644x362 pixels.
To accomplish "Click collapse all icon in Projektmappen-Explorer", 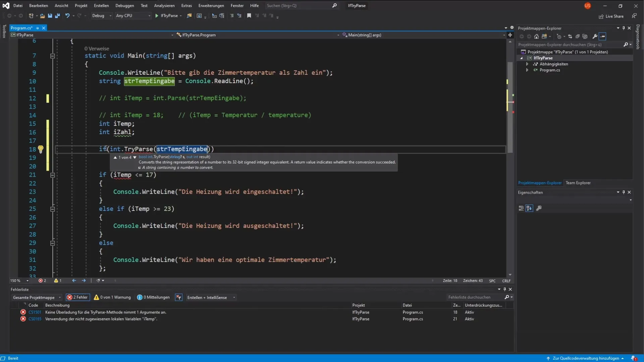I will 577,37.
